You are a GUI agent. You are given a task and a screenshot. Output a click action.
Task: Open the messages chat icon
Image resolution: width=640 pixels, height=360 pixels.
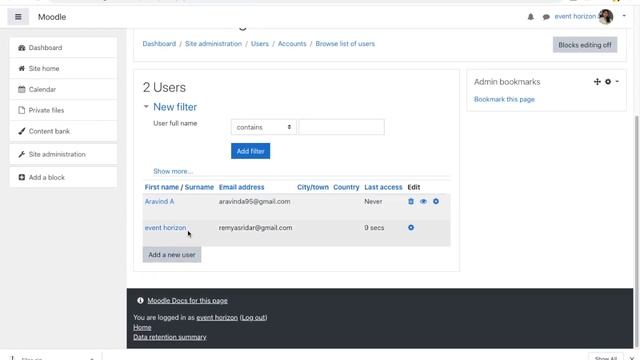tap(546, 17)
